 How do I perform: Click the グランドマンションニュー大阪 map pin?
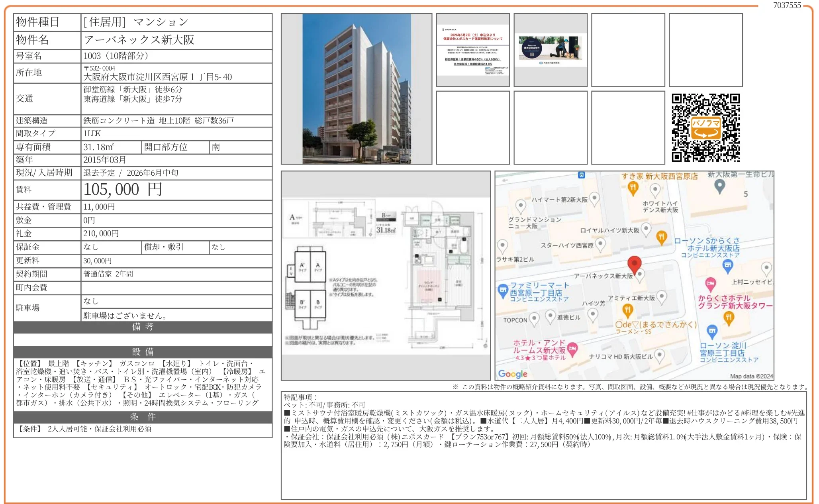pos(521,206)
